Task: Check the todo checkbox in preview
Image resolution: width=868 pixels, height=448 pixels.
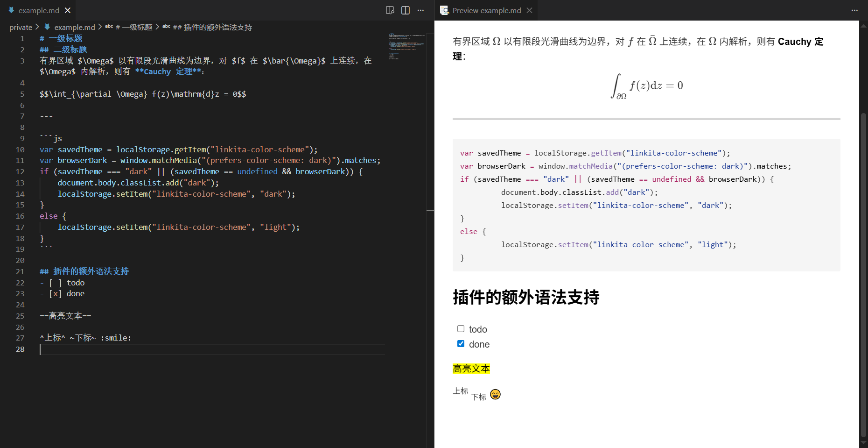Action: coord(461,329)
